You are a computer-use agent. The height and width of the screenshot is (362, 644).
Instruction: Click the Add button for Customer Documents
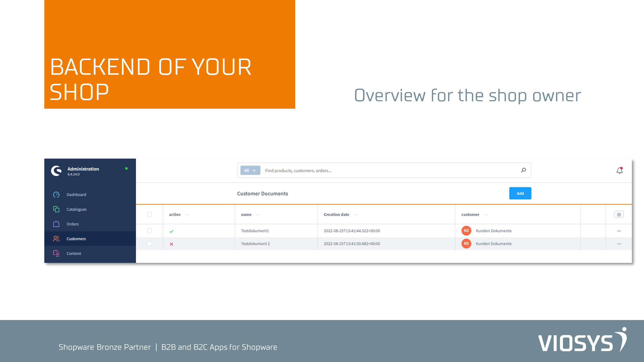click(x=521, y=193)
